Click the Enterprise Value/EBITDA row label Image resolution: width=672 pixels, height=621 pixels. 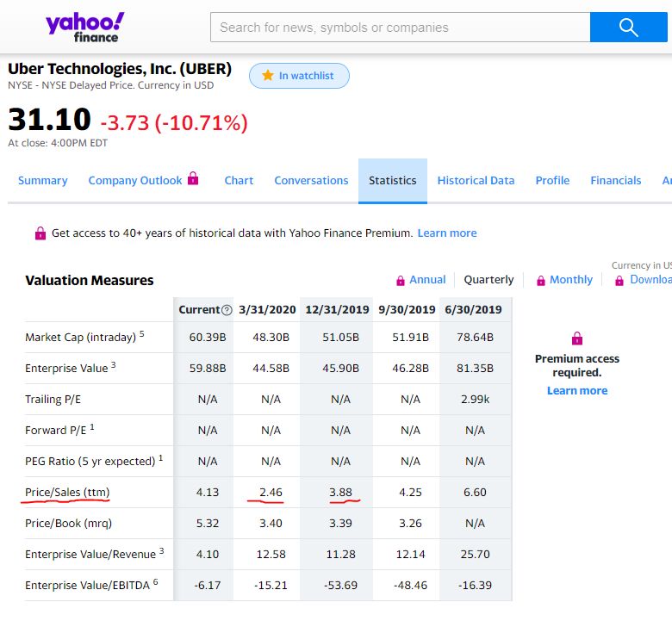(x=87, y=586)
